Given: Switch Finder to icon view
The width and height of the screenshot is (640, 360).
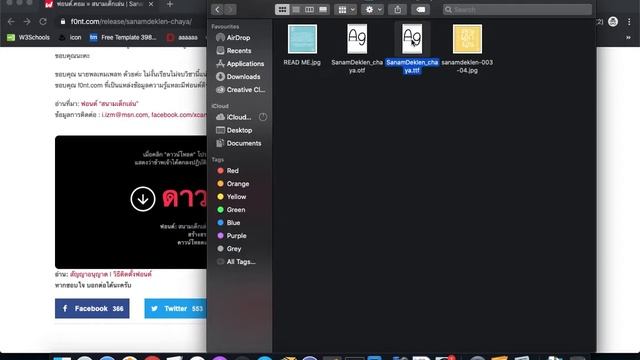Looking at the screenshot, I should pyautogui.click(x=282, y=9).
